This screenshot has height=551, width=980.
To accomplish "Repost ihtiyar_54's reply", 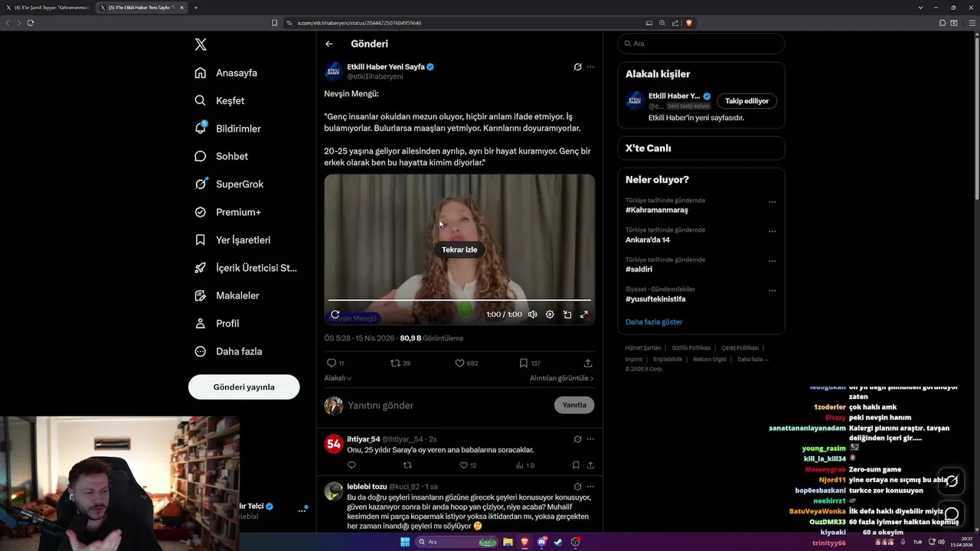I will pos(407,465).
